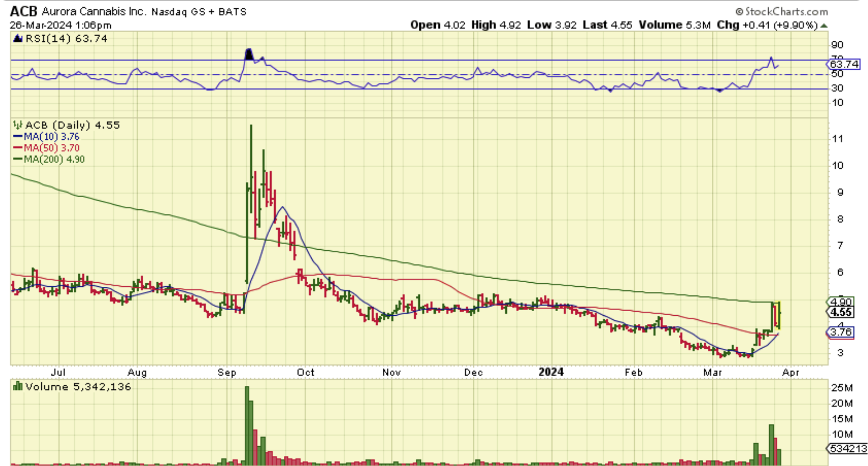Click the 25M label on the volume axis
The height and width of the screenshot is (466, 868).
(842, 388)
